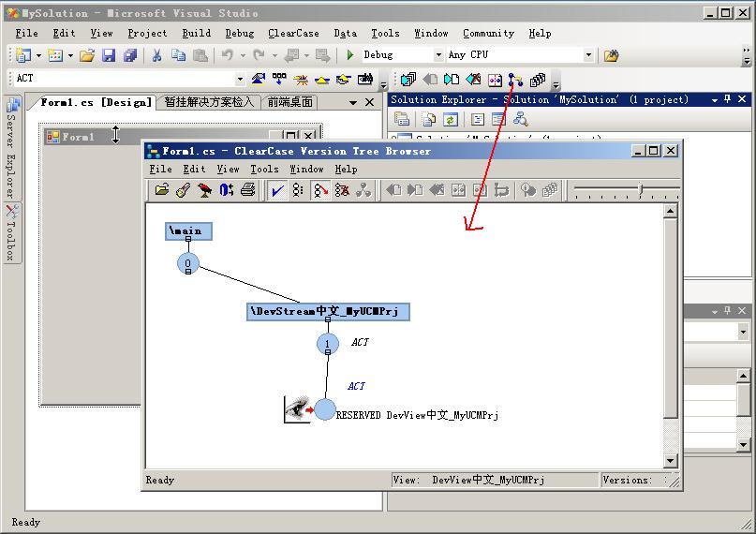Expand the UCM toolbar options chevron
Viewport: 756px width, 534px height.
pos(383,85)
